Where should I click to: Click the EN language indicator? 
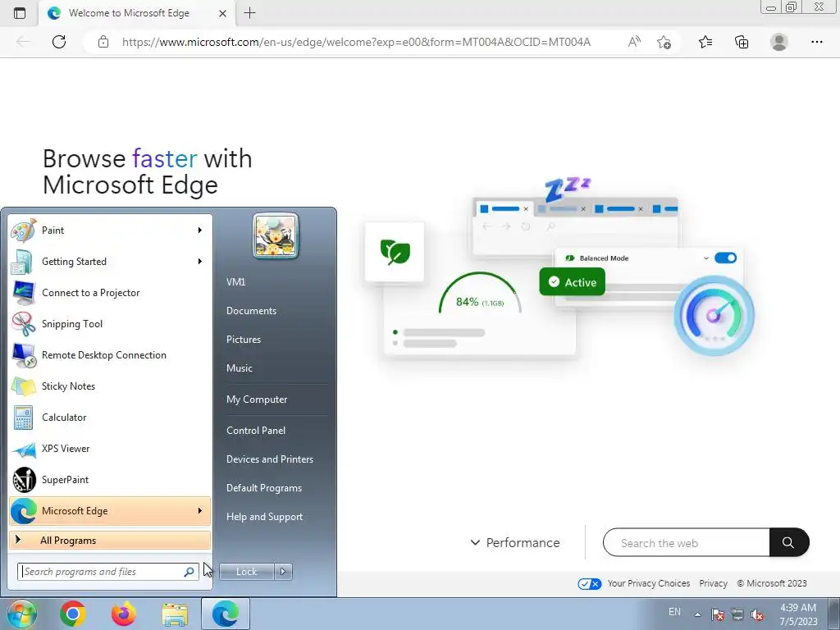pyautogui.click(x=674, y=612)
